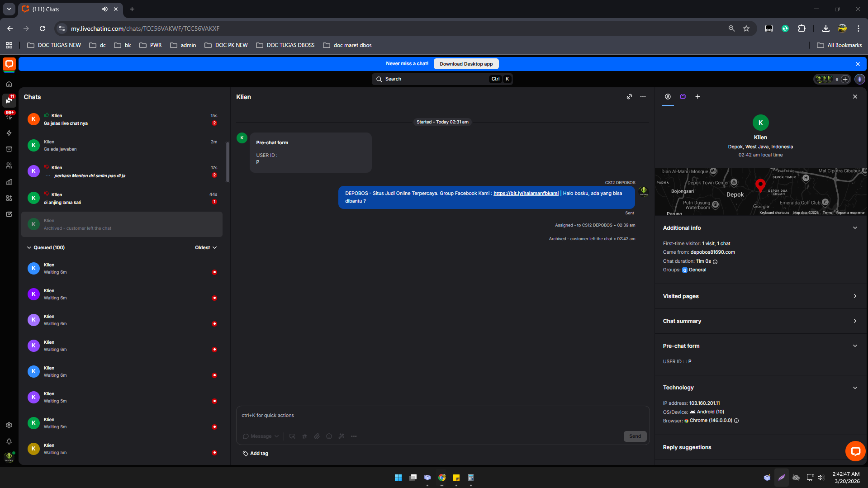The height and width of the screenshot is (488, 868).
Task: Open the Tickets checkmark icon in sidebar
Action: [9, 214]
